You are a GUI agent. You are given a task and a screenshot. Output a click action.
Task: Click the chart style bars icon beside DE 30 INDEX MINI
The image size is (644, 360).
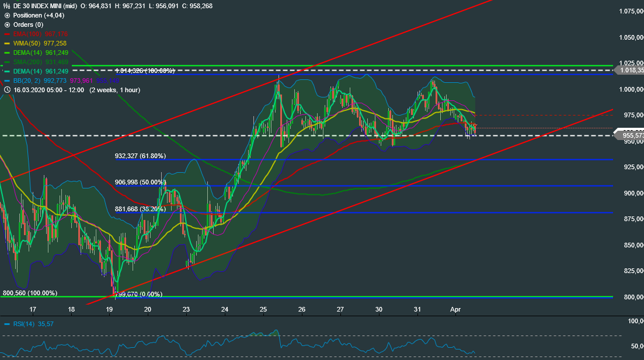click(x=6, y=6)
